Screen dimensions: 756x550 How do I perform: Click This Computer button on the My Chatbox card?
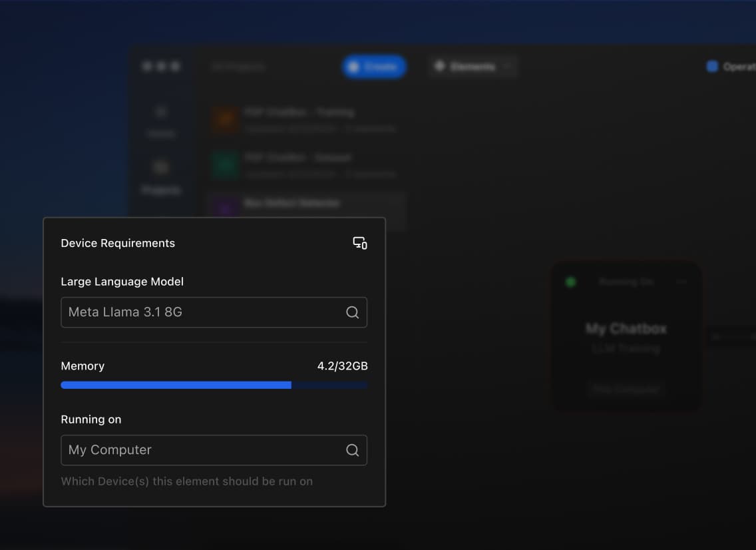(x=626, y=390)
